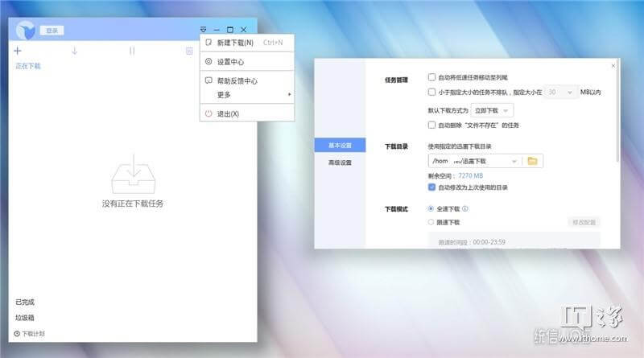644x358 pixels.
Task: Select the 限速下载 radio button
Action: 431,221
